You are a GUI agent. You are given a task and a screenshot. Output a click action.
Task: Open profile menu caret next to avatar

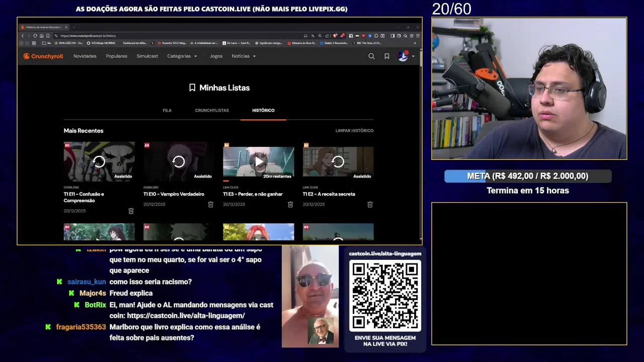[414, 56]
